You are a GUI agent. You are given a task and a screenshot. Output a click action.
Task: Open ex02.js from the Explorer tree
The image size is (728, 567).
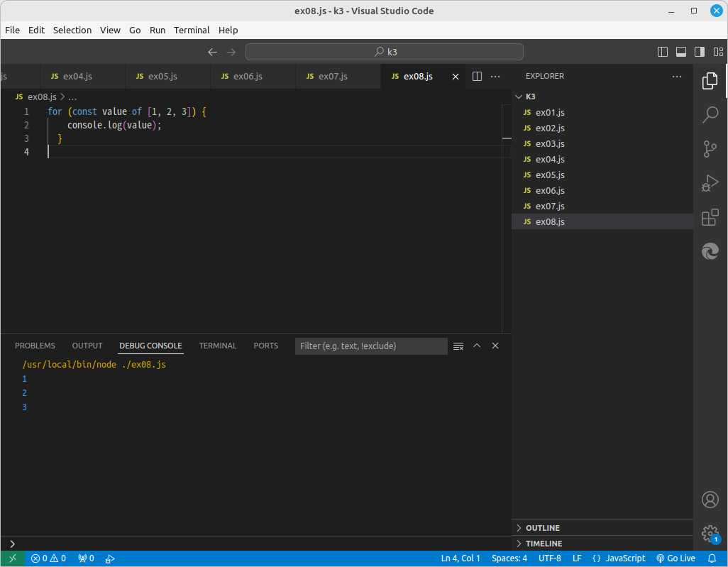[602, 128]
